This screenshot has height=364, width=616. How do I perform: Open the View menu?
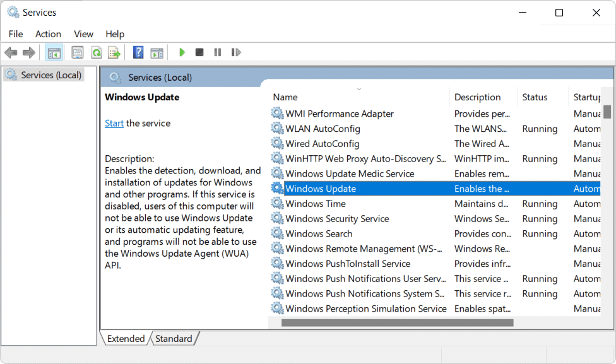tap(83, 34)
